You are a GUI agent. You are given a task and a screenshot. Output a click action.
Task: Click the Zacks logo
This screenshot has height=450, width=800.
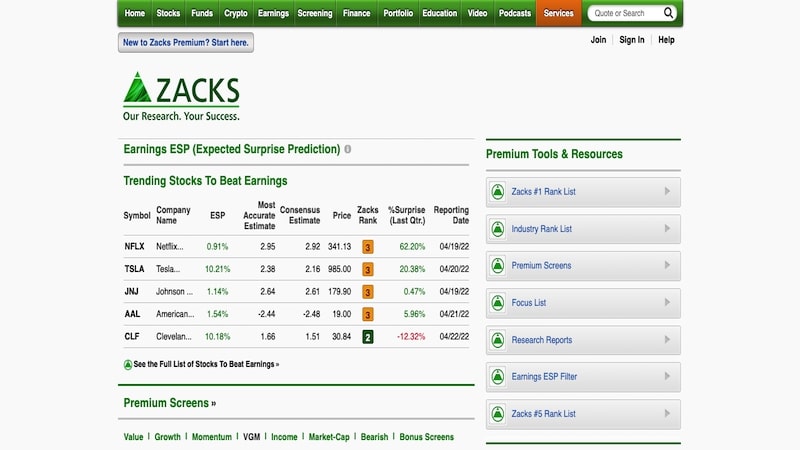pyautogui.click(x=181, y=96)
